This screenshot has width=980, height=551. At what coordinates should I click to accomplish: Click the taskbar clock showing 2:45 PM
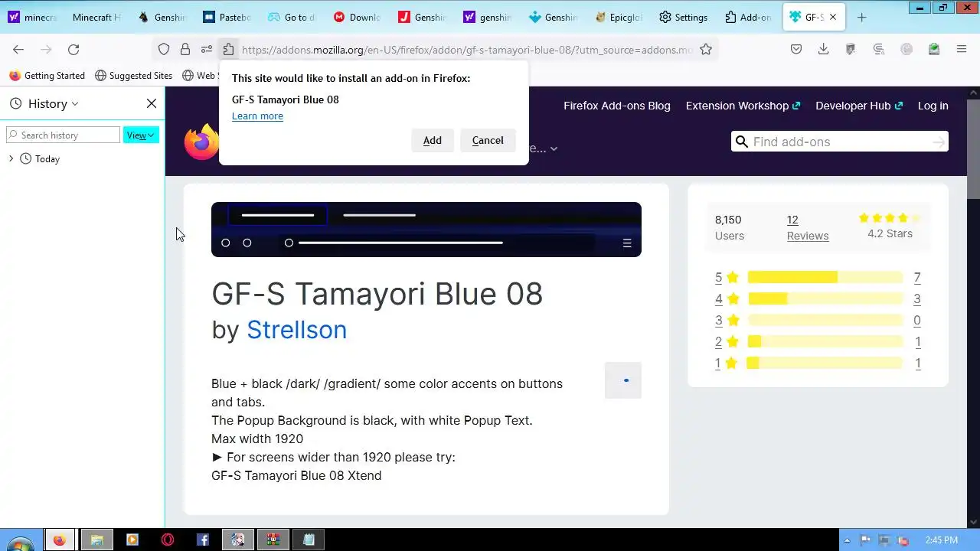coord(941,540)
